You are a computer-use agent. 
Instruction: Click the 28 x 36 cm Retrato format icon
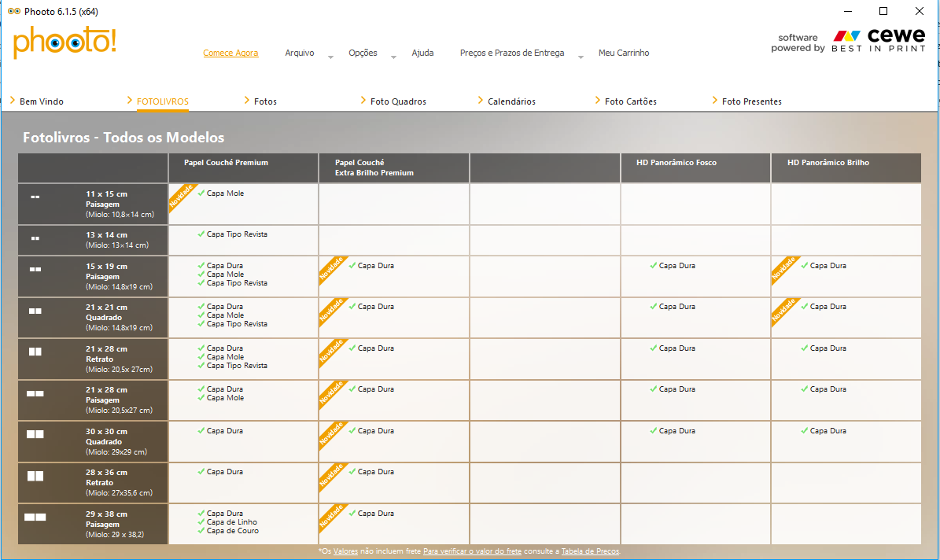tap(35, 476)
